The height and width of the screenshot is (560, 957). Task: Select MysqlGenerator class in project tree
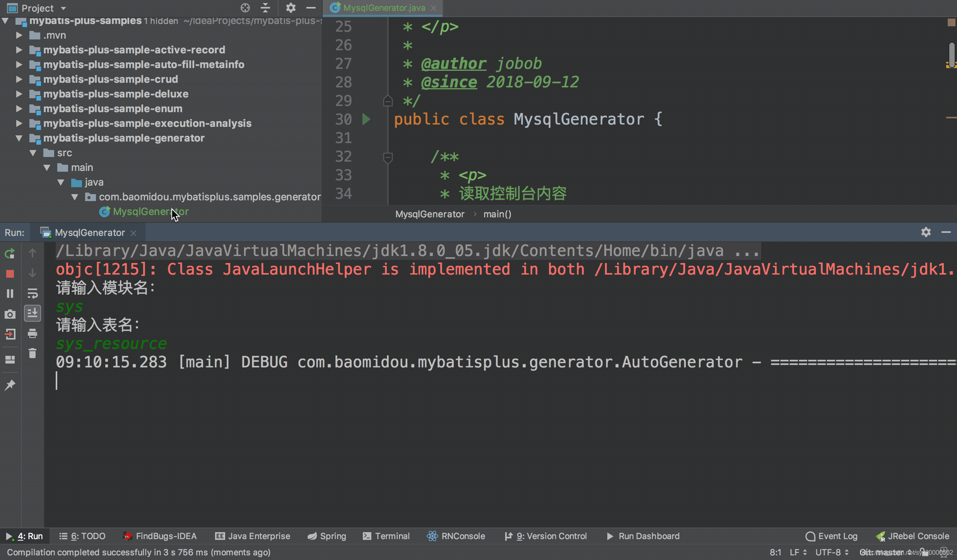pyautogui.click(x=150, y=212)
